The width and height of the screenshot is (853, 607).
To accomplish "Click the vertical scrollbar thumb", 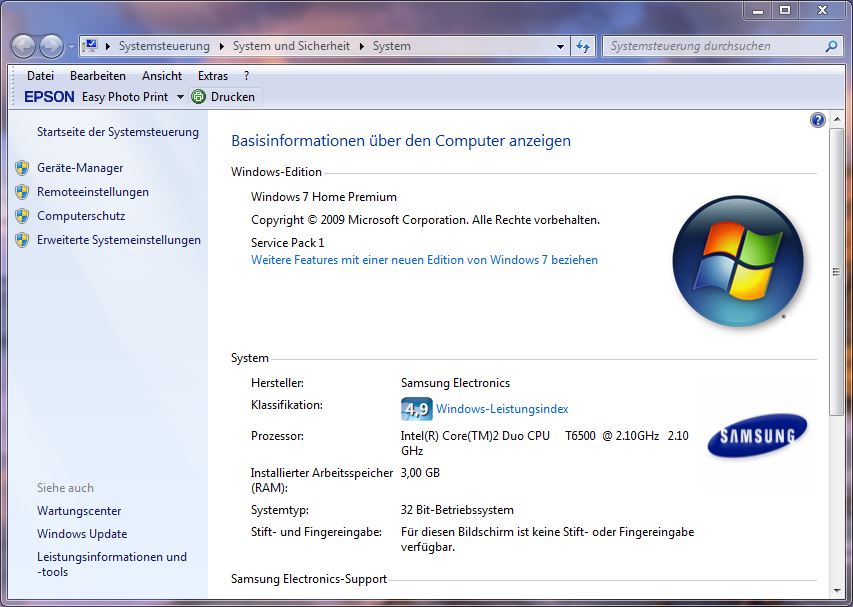I will (836, 272).
